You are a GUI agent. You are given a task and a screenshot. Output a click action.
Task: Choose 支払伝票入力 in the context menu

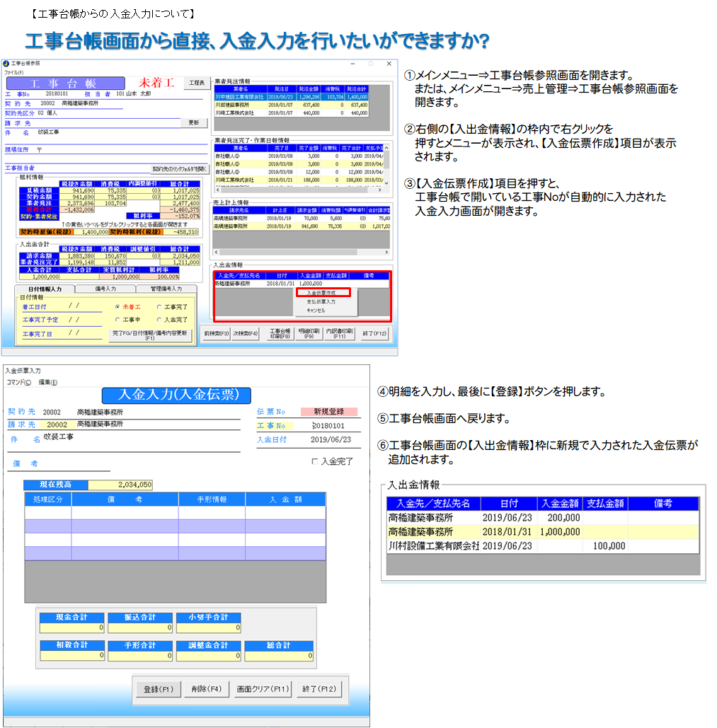321,301
